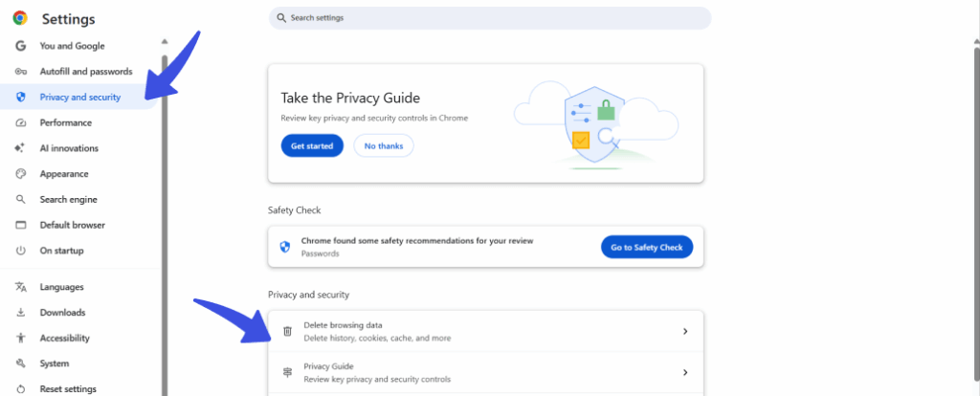
Task: Click the window icon for Default browser
Action: (21, 225)
